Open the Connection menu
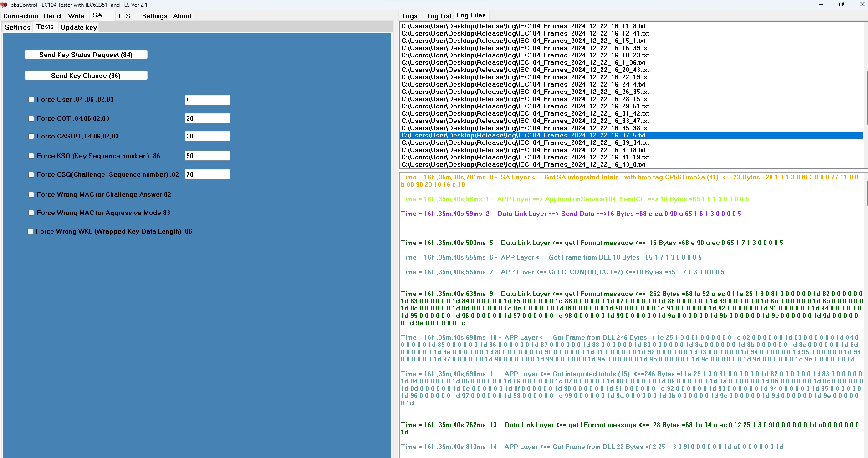868x458 pixels. (20, 16)
